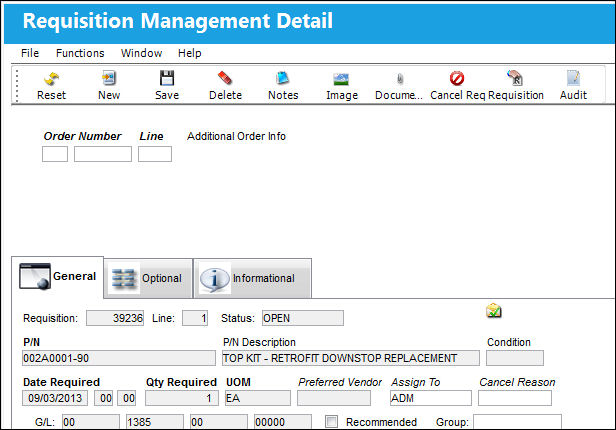
Task: Click the Order Number label
Action: (82, 136)
